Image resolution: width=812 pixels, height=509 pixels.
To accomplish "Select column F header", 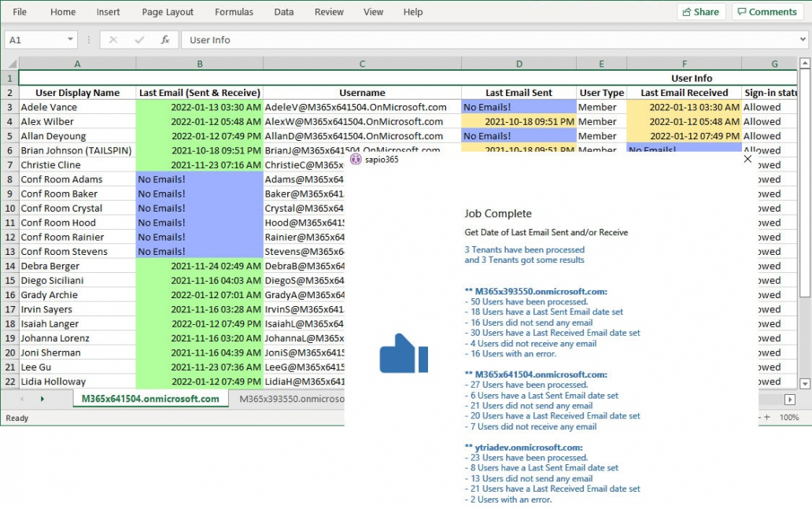I will coord(684,64).
